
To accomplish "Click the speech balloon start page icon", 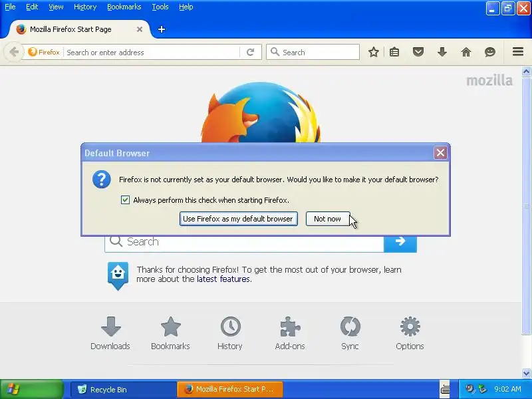I will (118, 275).
